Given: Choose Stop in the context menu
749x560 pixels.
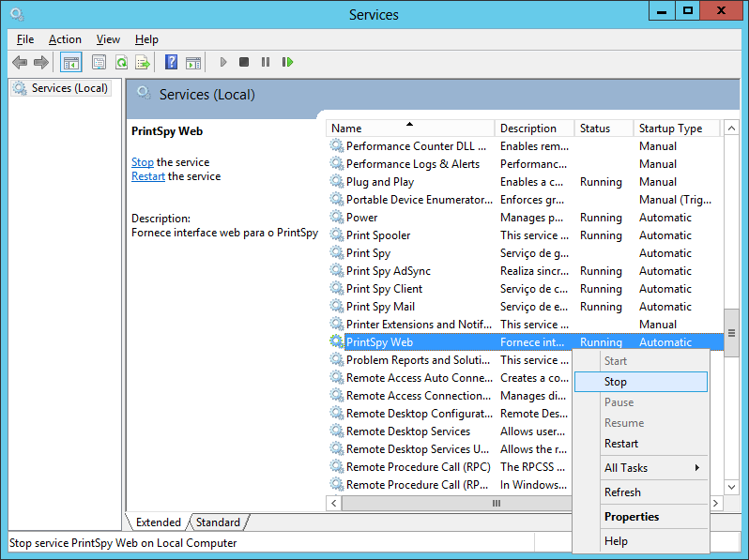Looking at the screenshot, I should point(640,382).
